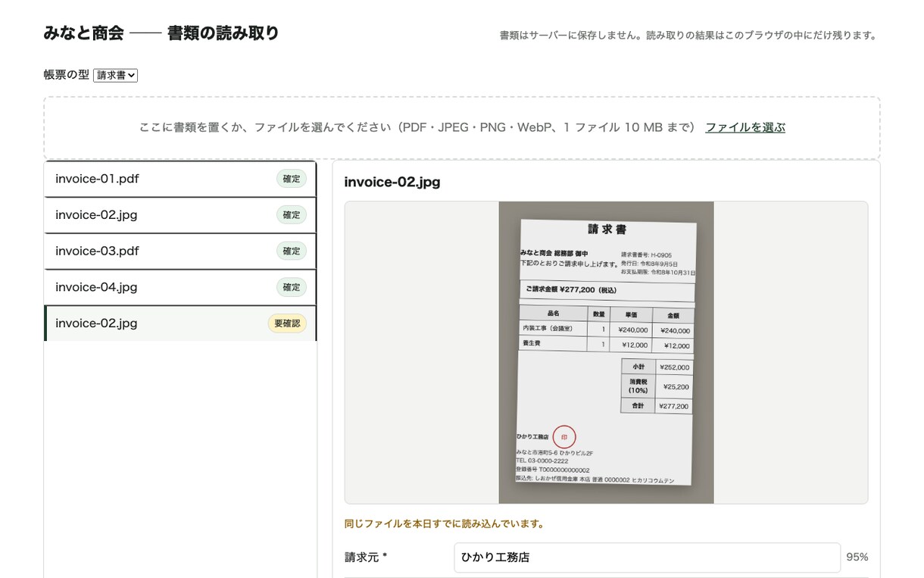Screen dimensions: 924x578
Task: Click the duplicate file warning 同じファイルを本日すでに読み込んでいます
Action: tap(445, 523)
